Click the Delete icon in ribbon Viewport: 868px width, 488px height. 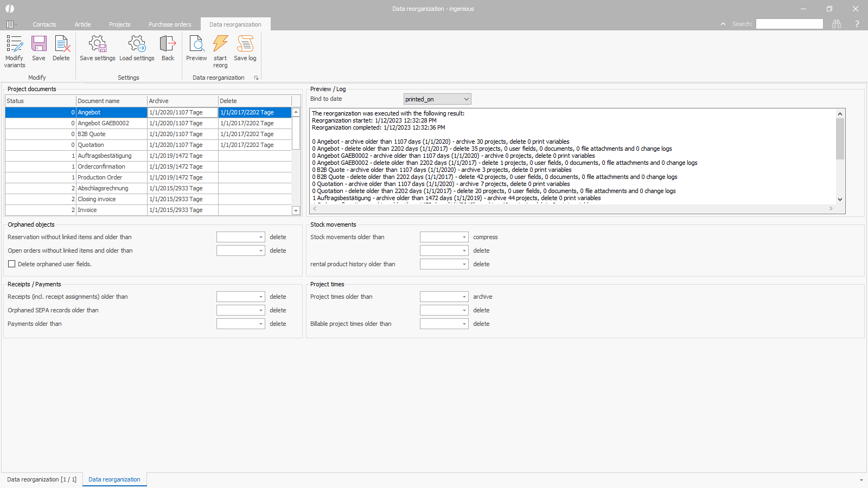pyautogui.click(x=61, y=44)
